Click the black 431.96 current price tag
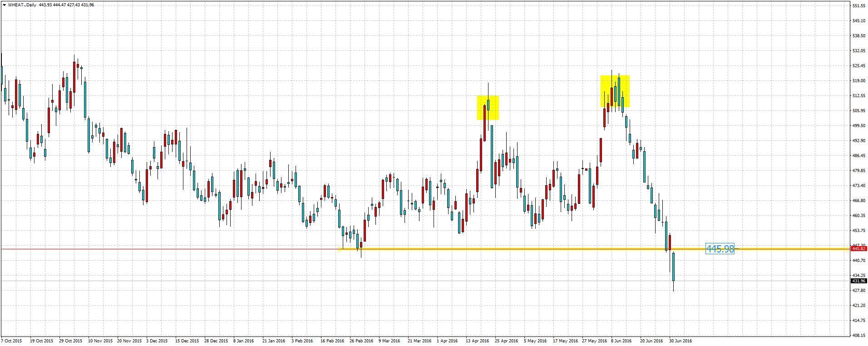Screen dimensions: 868x346 (858, 281)
